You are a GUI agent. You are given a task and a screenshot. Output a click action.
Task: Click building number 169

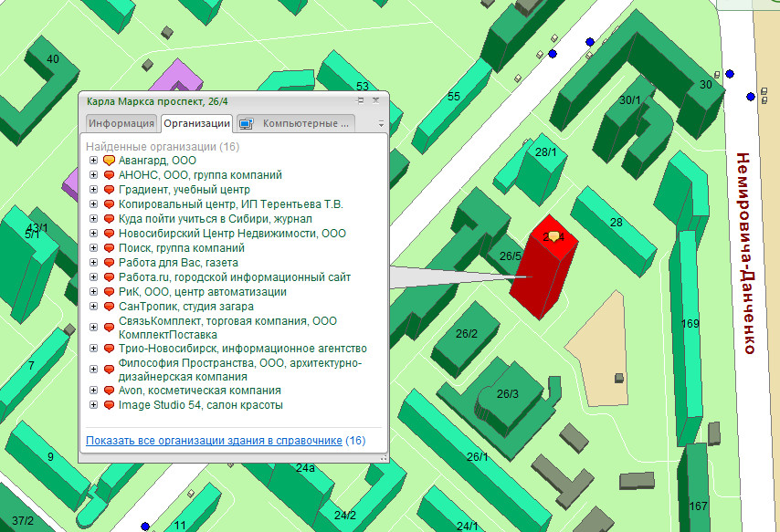pyautogui.click(x=690, y=324)
